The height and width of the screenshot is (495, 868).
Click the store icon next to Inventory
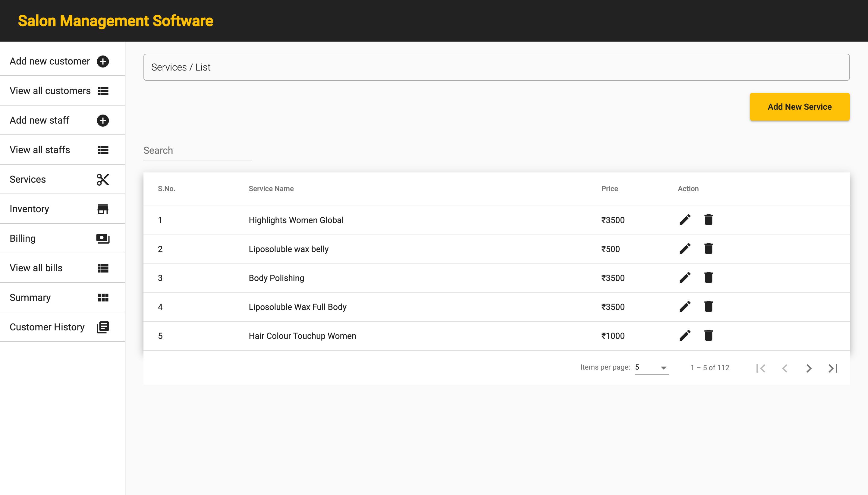[x=103, y=209]
